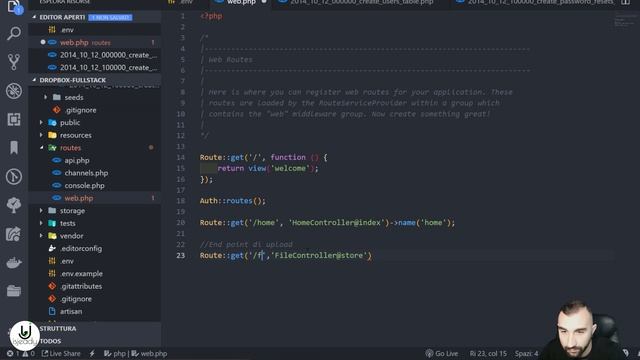Open the Live Share activity bar icon
The width and height of the screenshot is (640, 360).
[x=14, y=234]
